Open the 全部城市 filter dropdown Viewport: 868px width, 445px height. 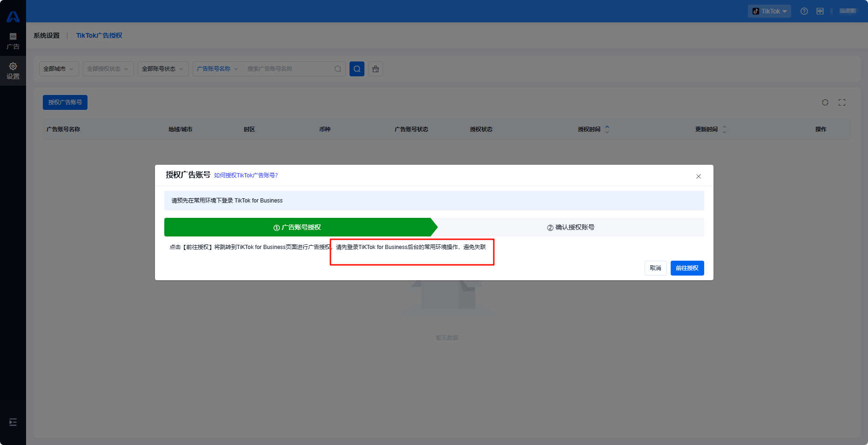(x=59, y=69)
